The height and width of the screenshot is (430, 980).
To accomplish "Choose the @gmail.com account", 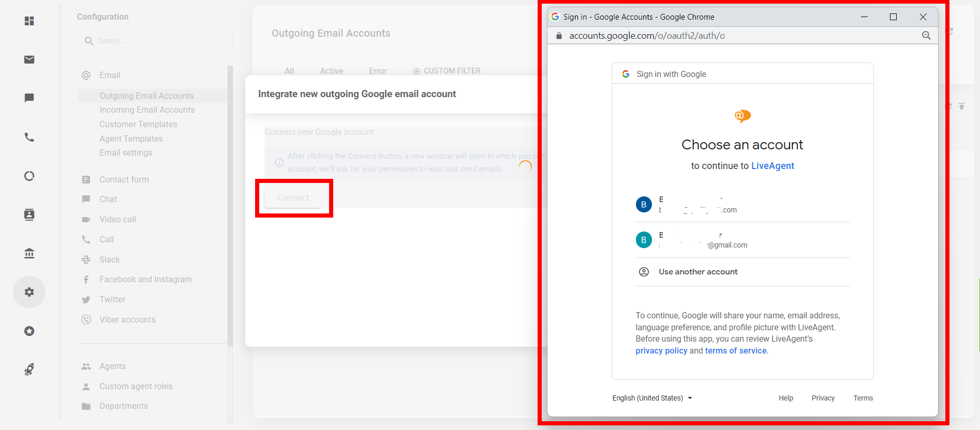I will [743, 240].
